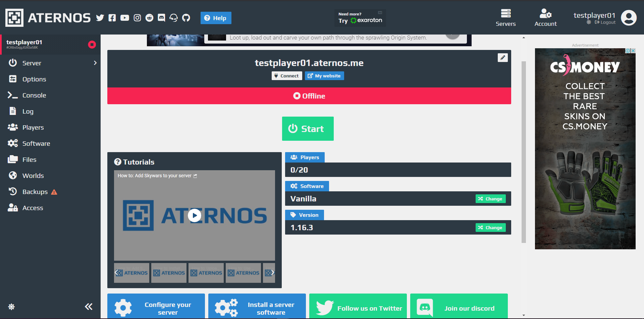This screenshot has height=319, width=644.
Task: Change the Vanilla software
Action: 490,199
